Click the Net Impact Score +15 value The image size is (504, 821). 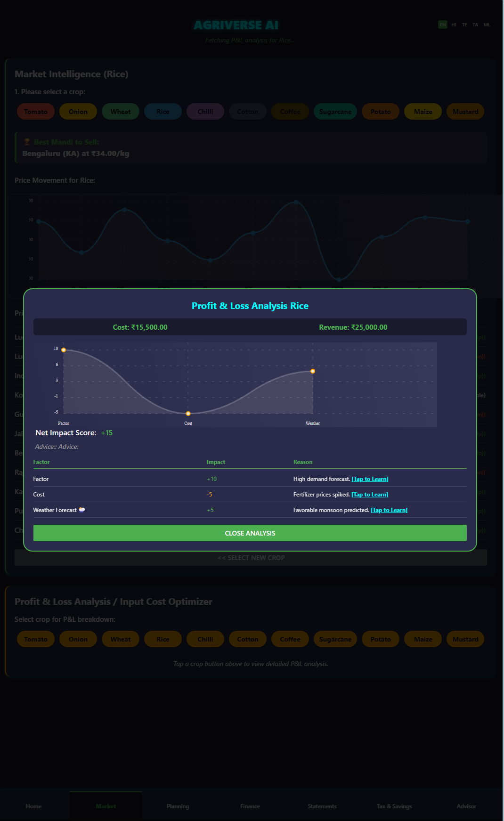[x=107, y=433]
